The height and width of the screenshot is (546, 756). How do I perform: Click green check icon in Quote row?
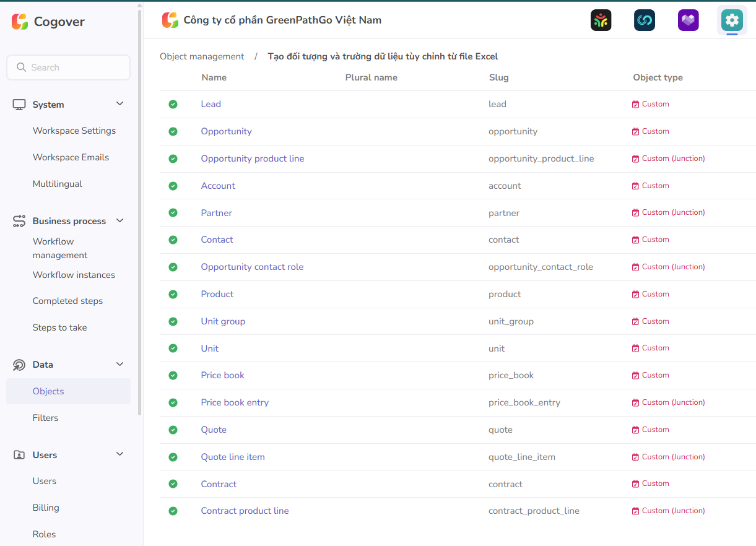point(173,430)
